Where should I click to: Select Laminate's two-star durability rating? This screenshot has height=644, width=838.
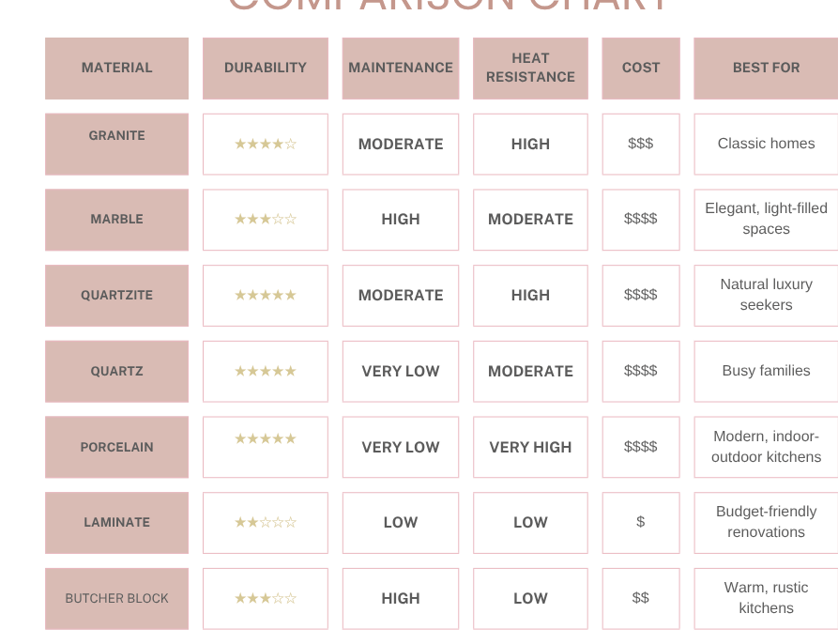tap(265, 522)
